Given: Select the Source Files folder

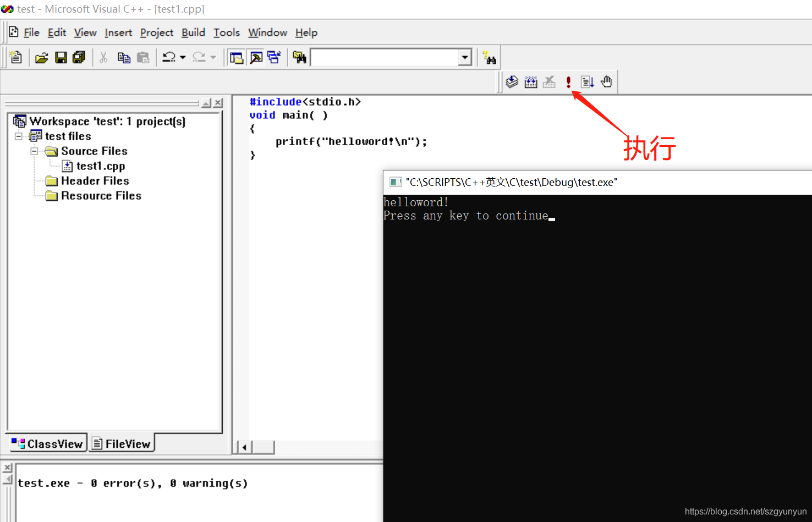Looking at the screenshot, I should click(x=94, y=151).
